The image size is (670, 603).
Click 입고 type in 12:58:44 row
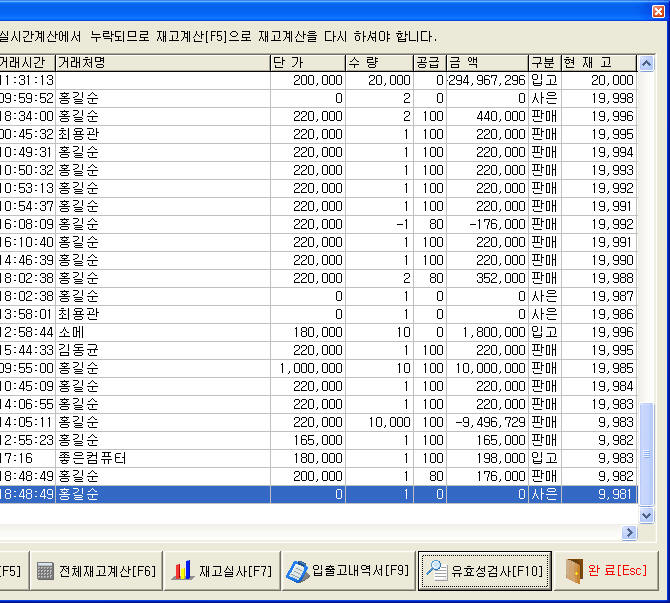coord(544,332)
